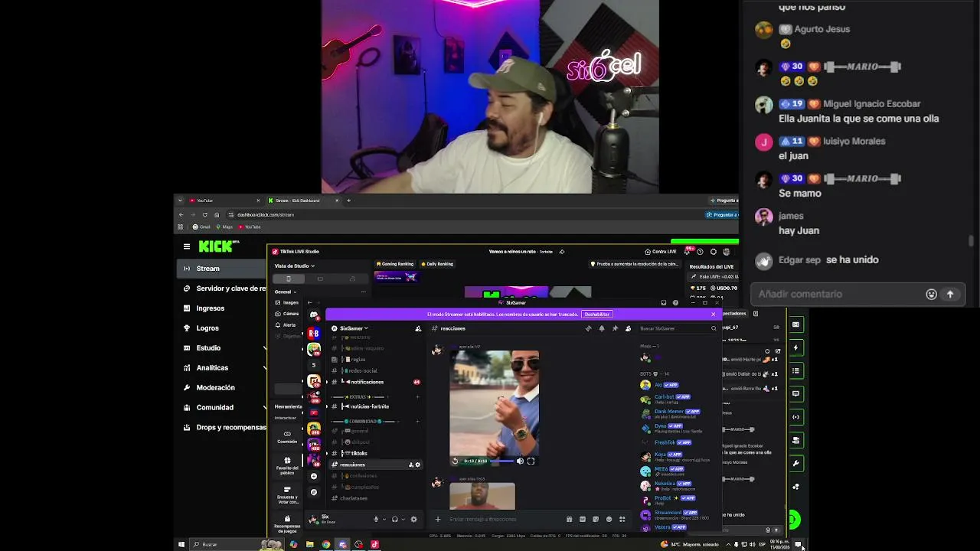Open the notificaciones channel
The height and width of the screenshot is (551, 980).
point(374,382)
